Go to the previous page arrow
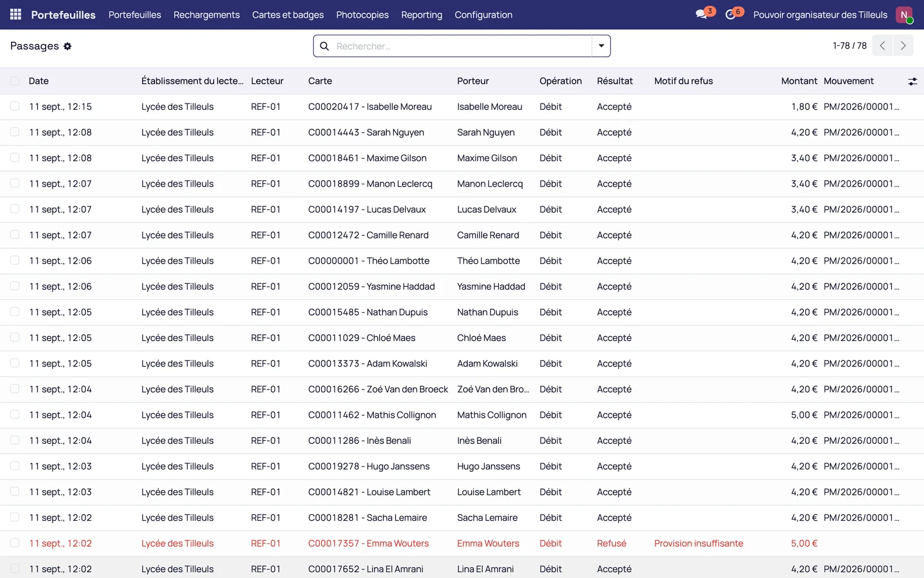 tap(882, 46)
